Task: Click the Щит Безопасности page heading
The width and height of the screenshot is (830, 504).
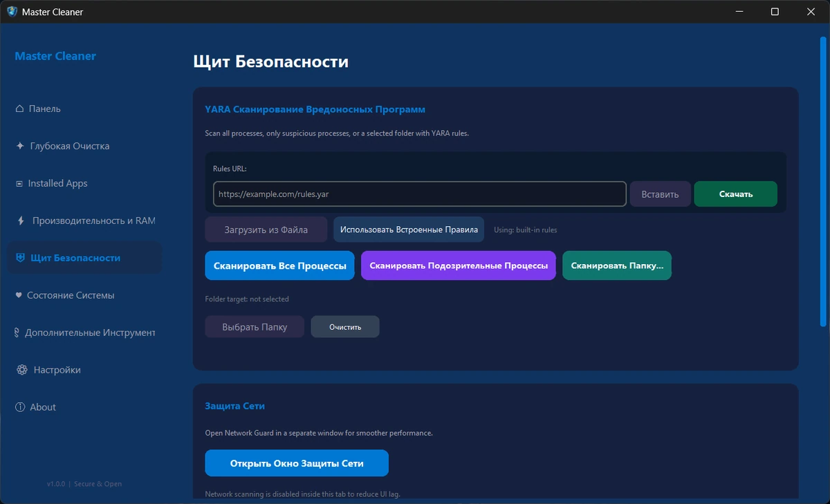Action: pyautogui.click(x=271, y=62)
